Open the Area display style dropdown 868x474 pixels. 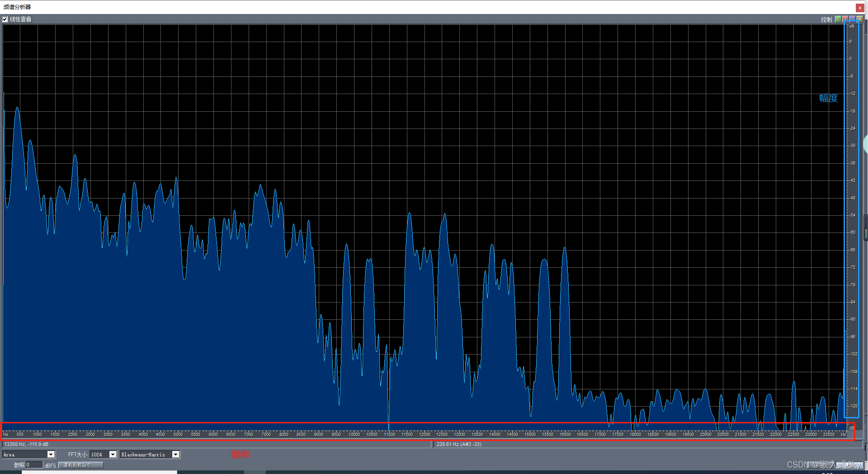click(28, 455)
